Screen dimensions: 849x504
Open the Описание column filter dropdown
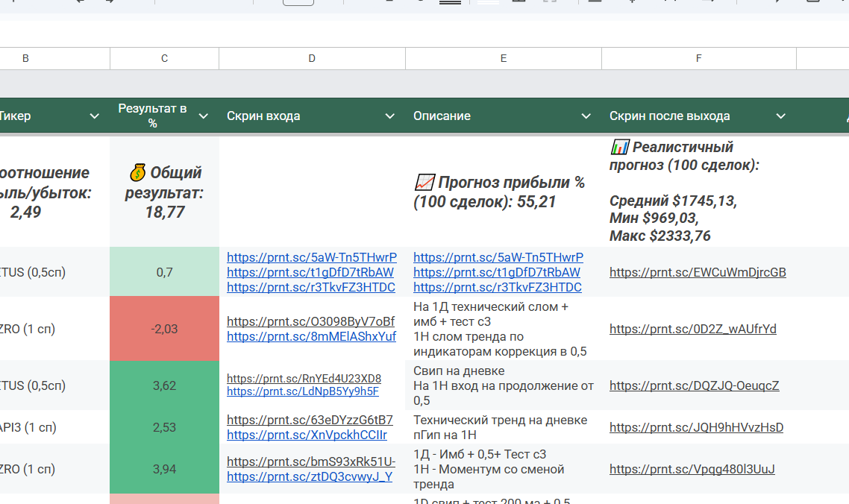586,116
